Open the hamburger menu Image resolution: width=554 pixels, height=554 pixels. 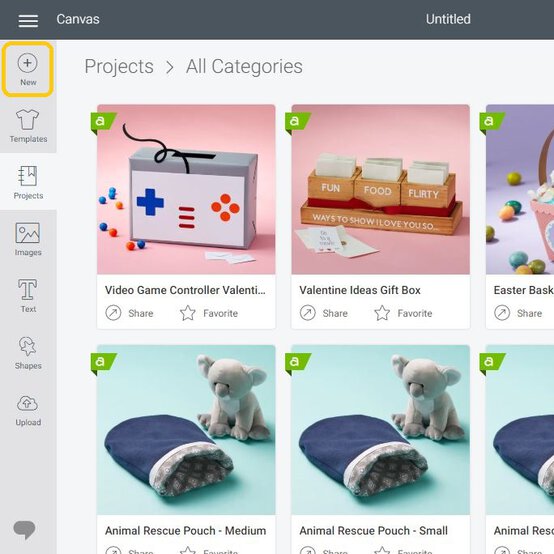point(28,21)
